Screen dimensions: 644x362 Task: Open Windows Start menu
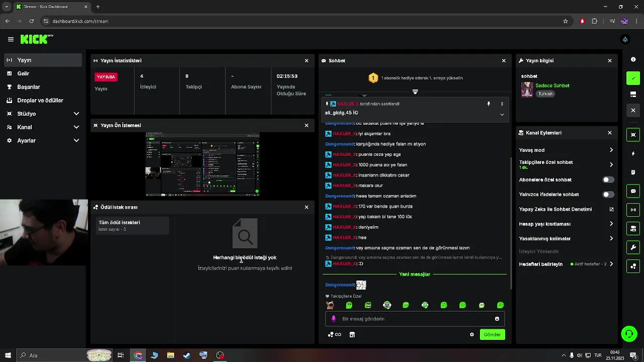8,355
